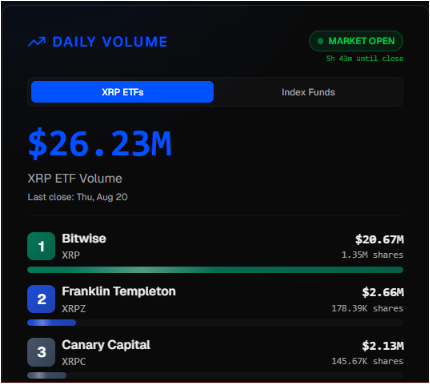Click the $2.13M Canary Capital value

(383, 346)
